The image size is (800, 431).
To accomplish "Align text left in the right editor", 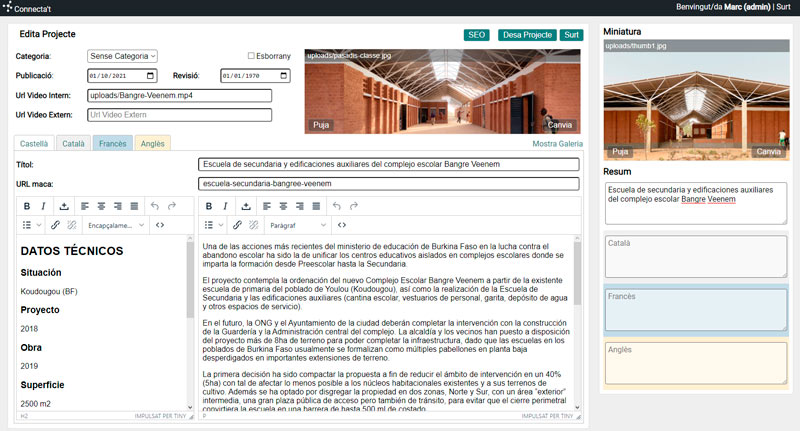I will [267, 206].
